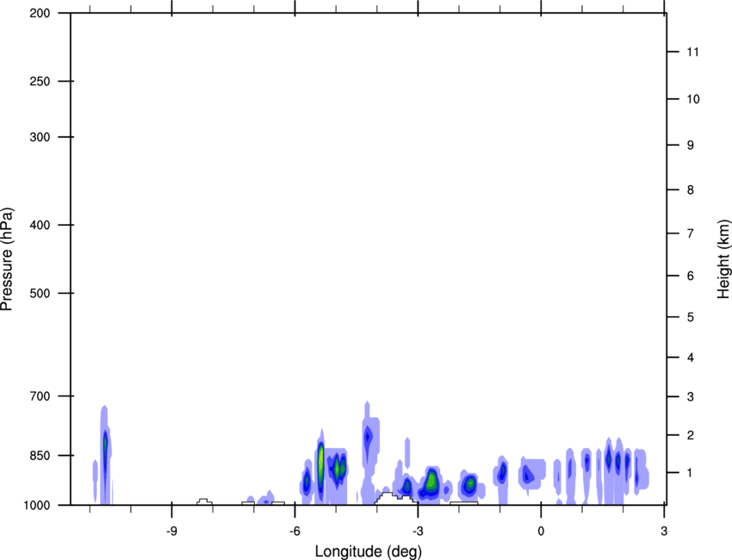The width and height of the screenshot is (732, 560).
Task: Pick the 5 km height label
Action: pyautogui.click(x=691, y=317)
